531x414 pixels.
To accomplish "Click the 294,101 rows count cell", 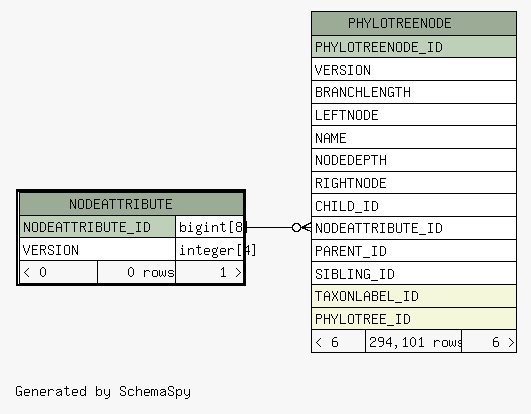I will click(x=413, y=342).
